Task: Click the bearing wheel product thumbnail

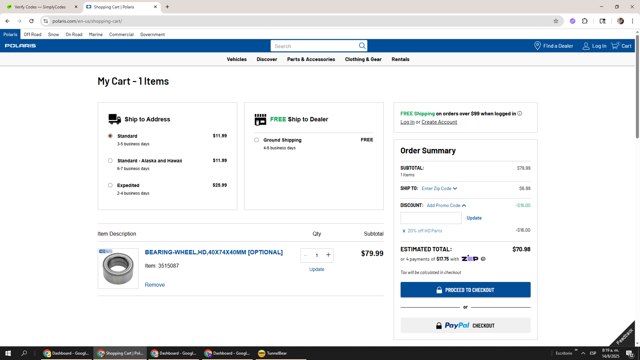Action: tap(118, 268)
